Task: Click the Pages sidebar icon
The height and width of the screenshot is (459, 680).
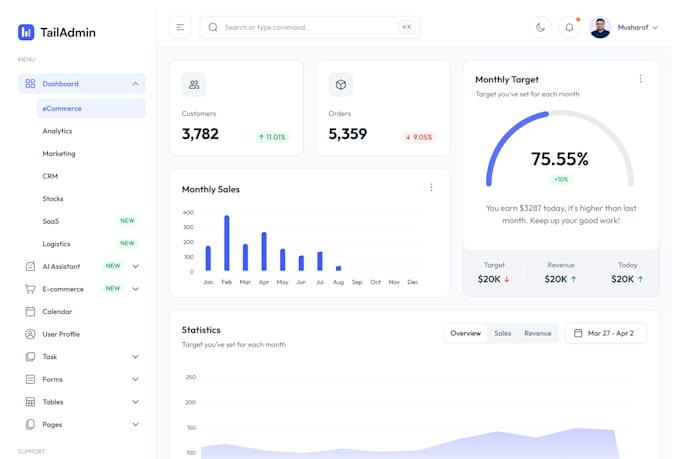Action: tap(30, 424)
